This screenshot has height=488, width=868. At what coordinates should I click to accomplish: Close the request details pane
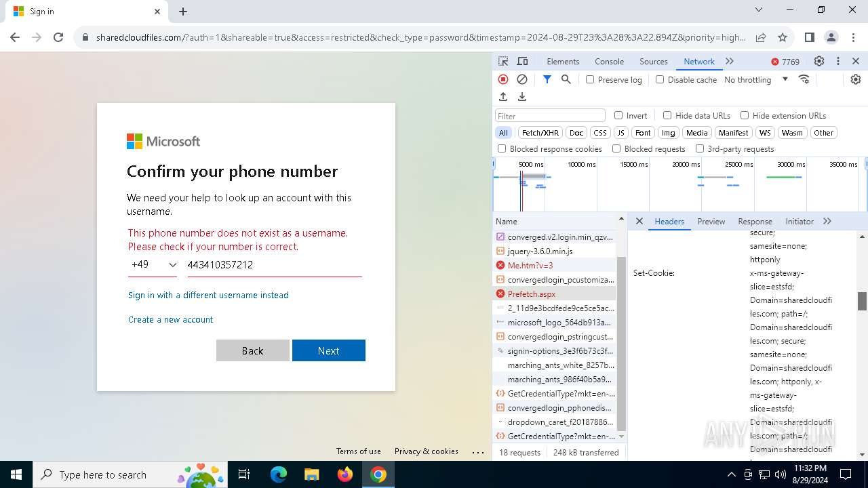point(639,221)
